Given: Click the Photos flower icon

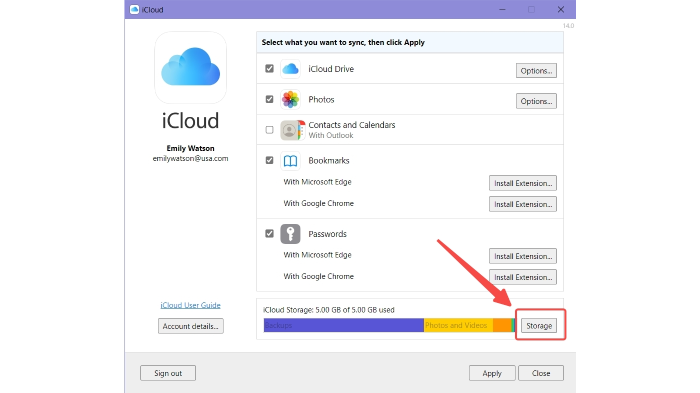Looking at the screenshot, I should pos(290,99).
